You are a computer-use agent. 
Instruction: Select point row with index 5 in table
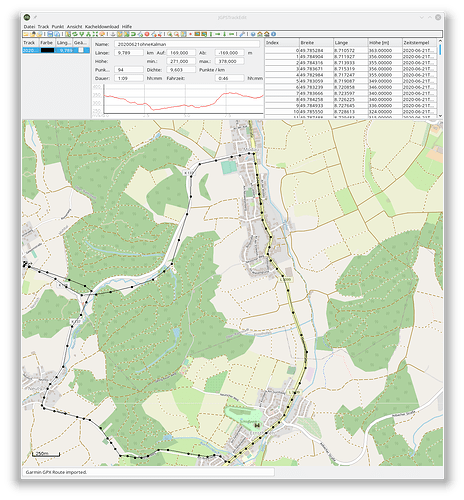351,81
